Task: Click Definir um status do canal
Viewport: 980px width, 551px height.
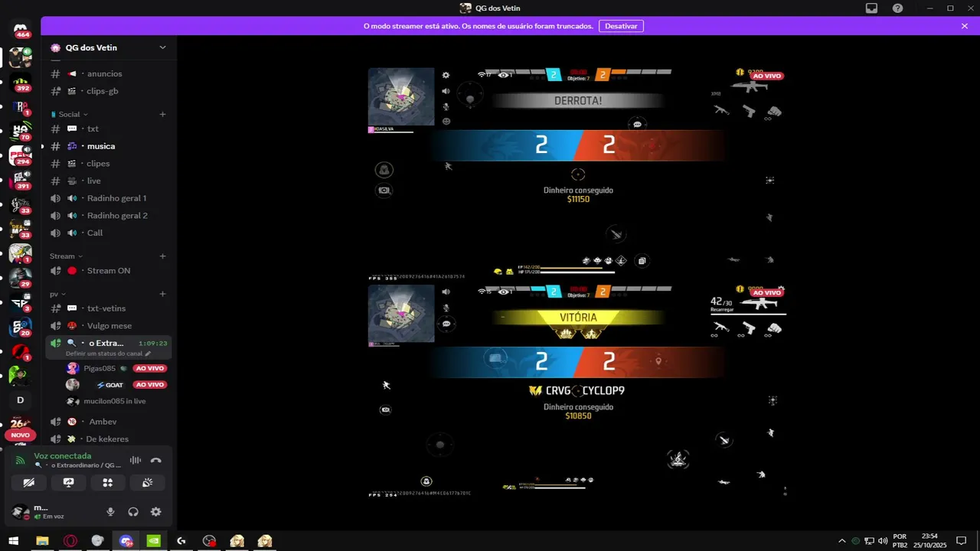Action: coord(108,354)
